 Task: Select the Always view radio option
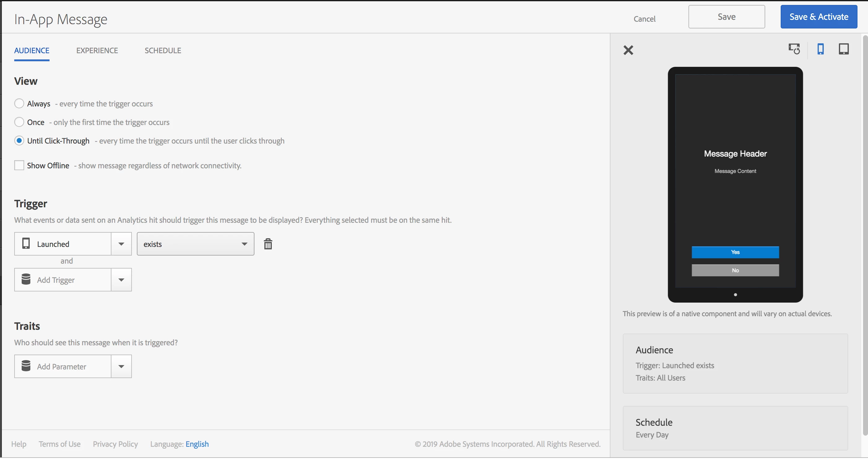[19, 104]
